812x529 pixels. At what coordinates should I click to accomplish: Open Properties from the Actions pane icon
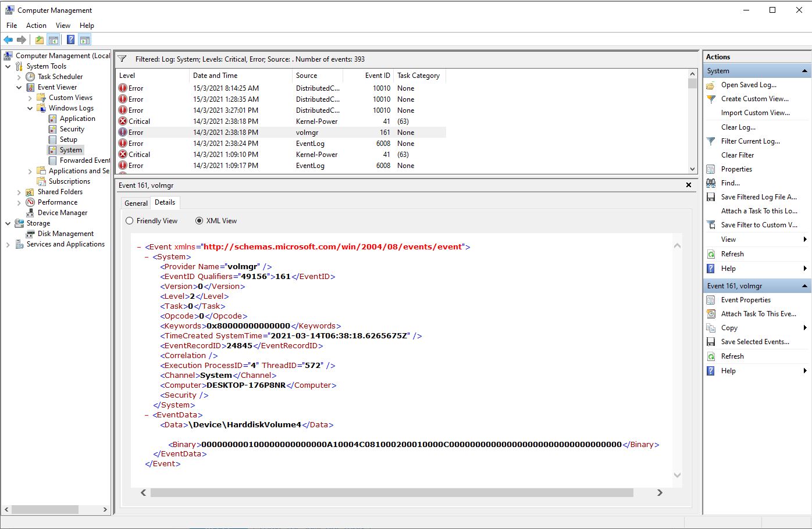pyautogui.click(x=711, y=169)
